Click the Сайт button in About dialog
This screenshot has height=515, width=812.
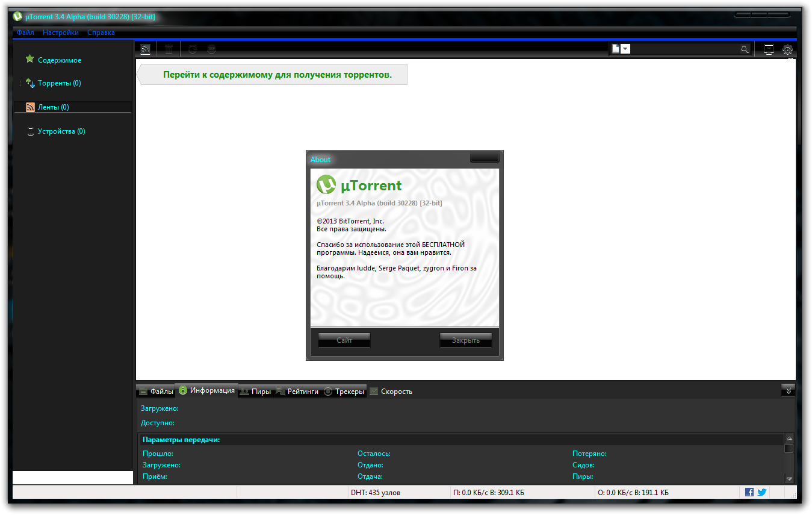pos(344,340)
